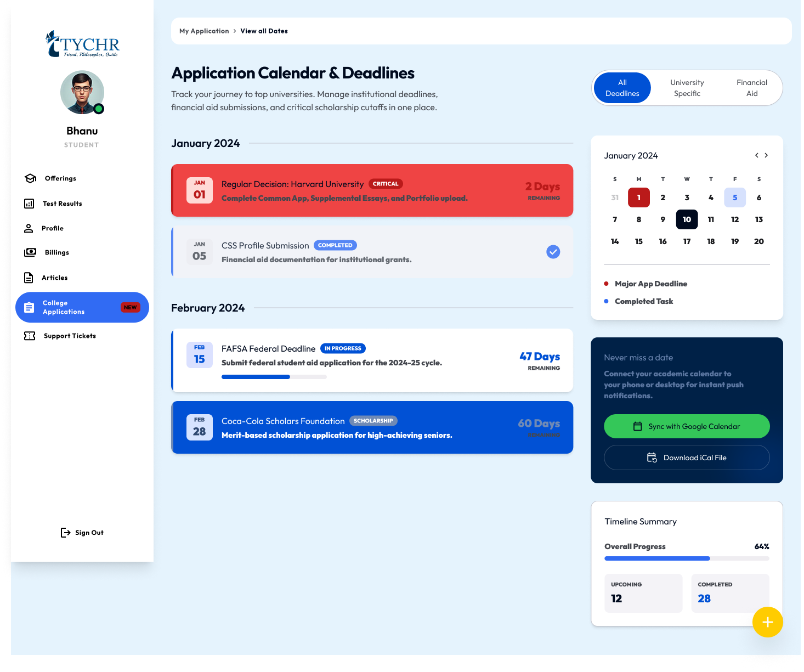Click the Billings money icon
The image size is (804, 672).
coord(30,252)
